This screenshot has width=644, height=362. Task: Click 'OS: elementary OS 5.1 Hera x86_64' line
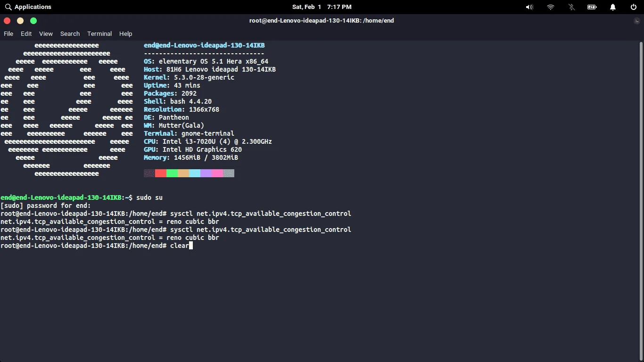click(x=206, y=61)
